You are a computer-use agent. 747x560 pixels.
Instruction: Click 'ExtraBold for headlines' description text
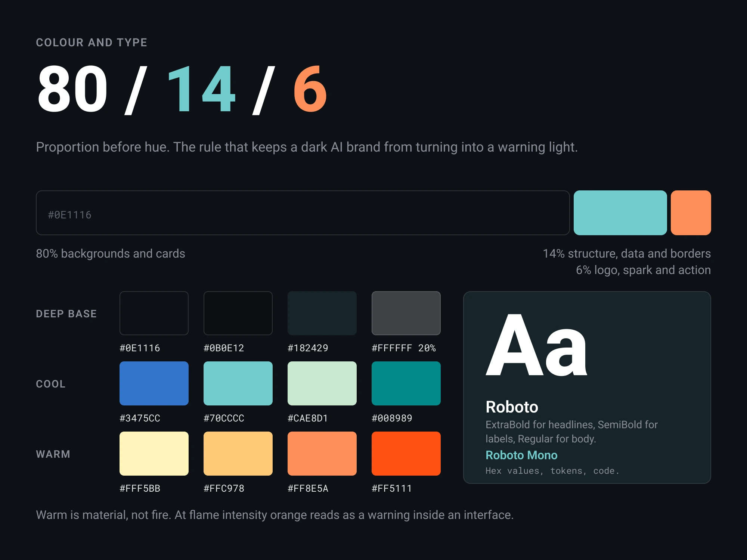coord(571,432)
